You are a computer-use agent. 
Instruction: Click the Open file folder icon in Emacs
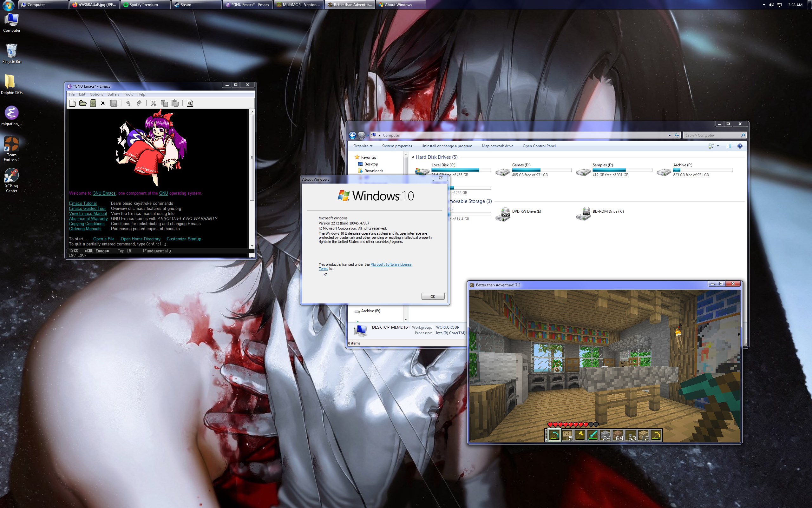83,103
